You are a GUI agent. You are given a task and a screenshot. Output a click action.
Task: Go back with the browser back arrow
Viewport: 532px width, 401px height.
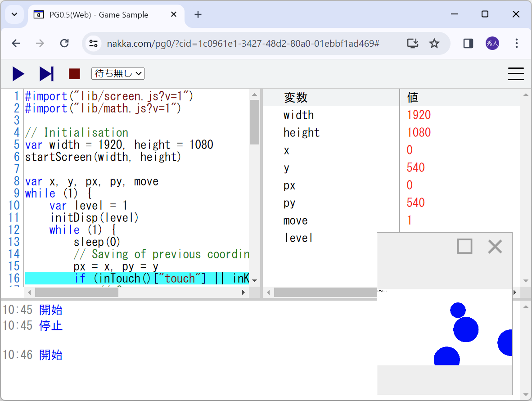coord(16,43)
